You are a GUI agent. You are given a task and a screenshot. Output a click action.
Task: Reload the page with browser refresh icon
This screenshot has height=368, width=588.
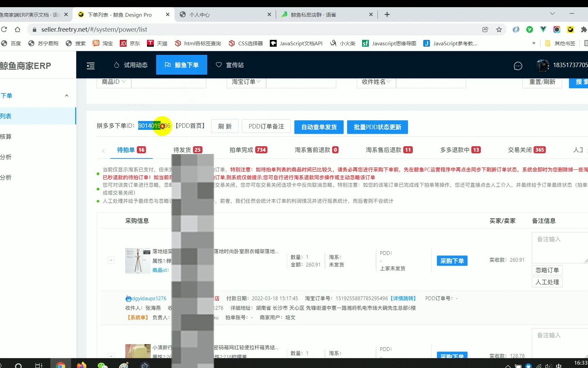4,30
